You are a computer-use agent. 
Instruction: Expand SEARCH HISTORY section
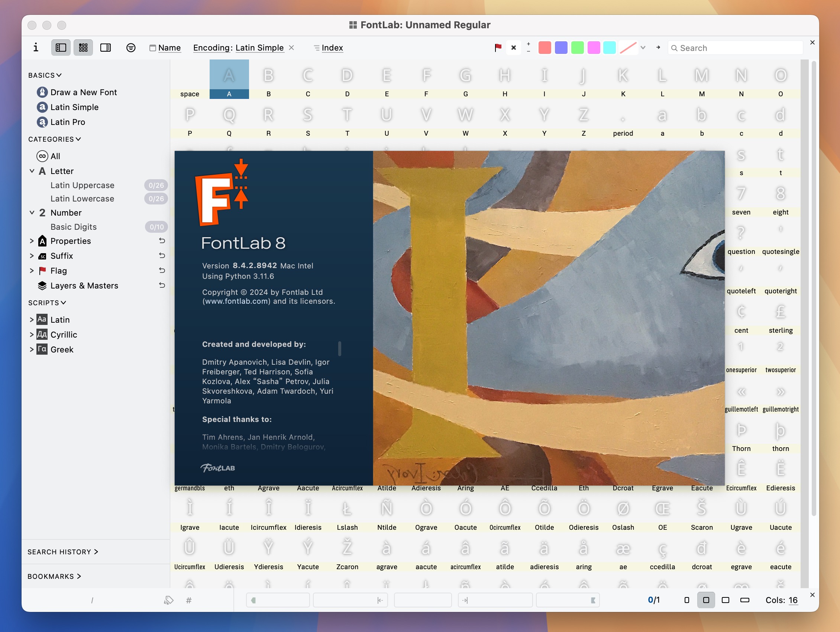(x=63, y=552)
